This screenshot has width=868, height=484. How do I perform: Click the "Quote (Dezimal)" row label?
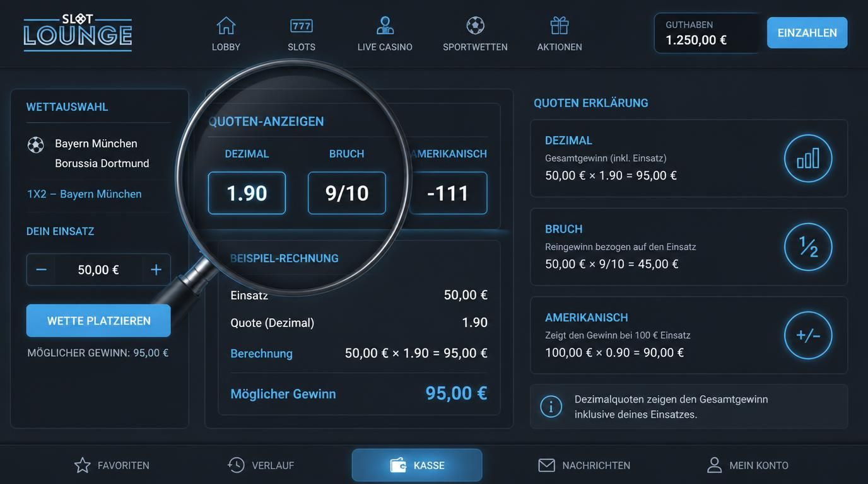[273, 323]
